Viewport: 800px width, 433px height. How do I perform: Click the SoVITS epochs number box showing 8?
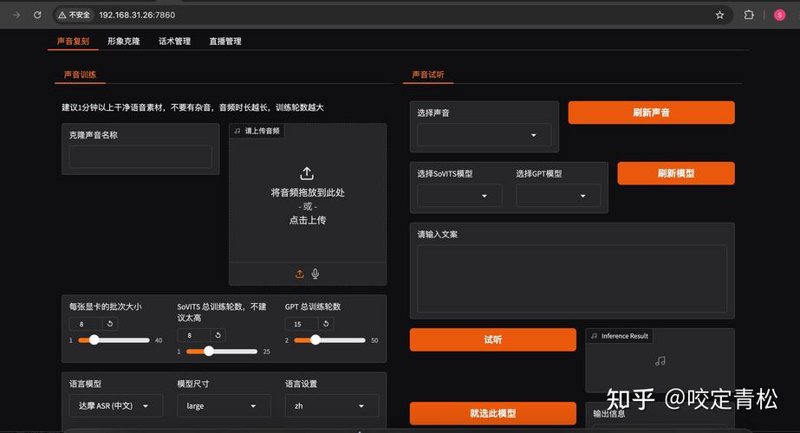pos(194,335)
